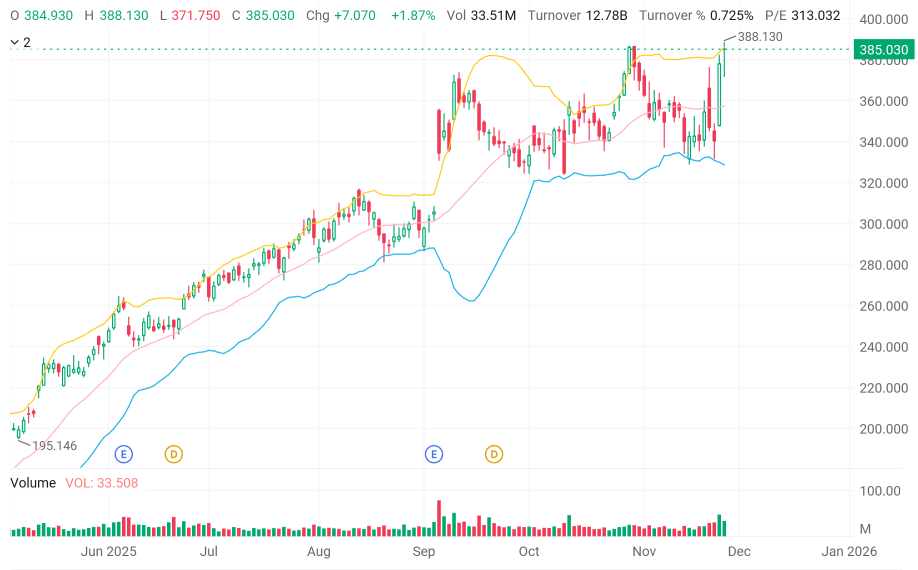Open the dividend marker before Jul

point(173,454)
